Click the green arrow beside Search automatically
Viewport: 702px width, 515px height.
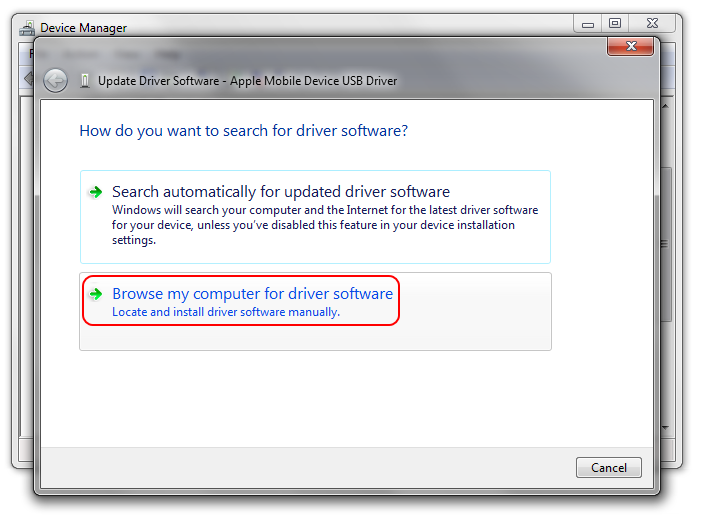pos(96,192)
